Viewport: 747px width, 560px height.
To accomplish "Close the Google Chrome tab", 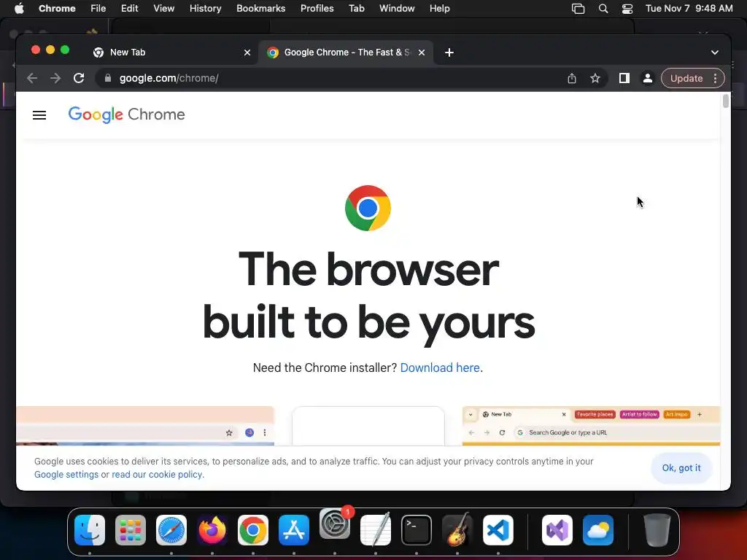I will pyautogui.click(x=421, y=52).
